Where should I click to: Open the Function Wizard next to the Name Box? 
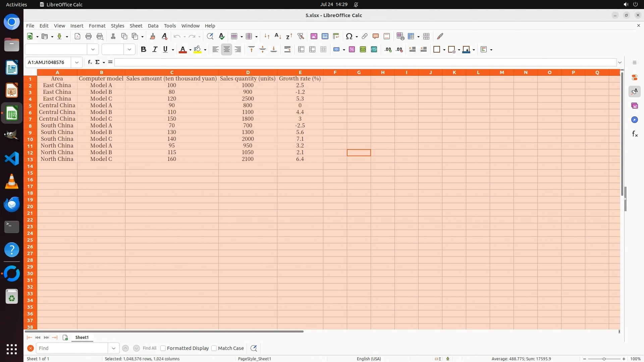(x=90, y=62)
